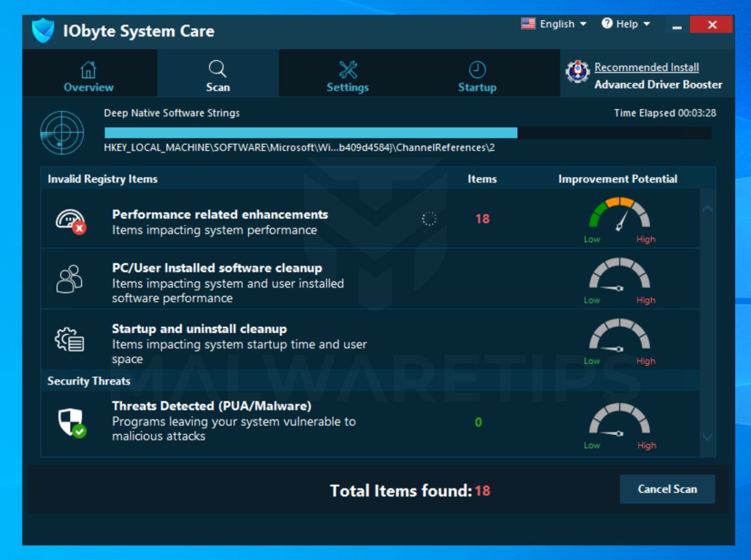The width and height of the screenshot is (751, 560).
Task: Click the red 18 performance items count
Action: coord(482,219)
